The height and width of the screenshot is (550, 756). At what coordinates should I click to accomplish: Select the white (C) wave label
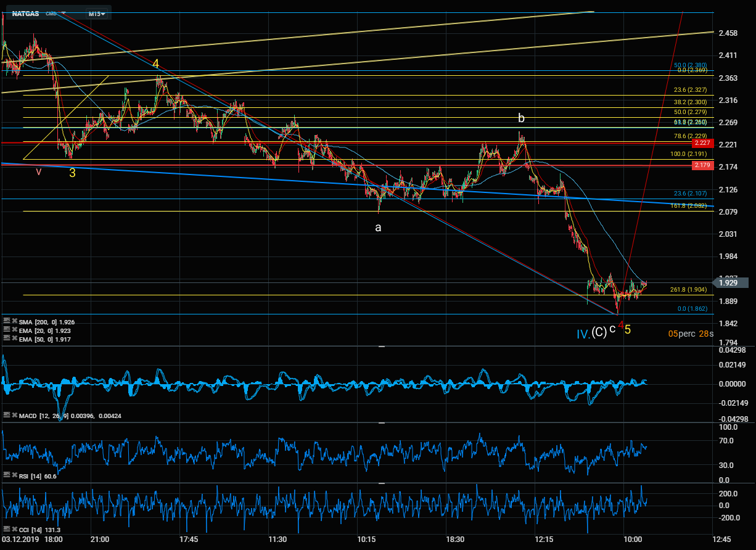tap(599, 333)
